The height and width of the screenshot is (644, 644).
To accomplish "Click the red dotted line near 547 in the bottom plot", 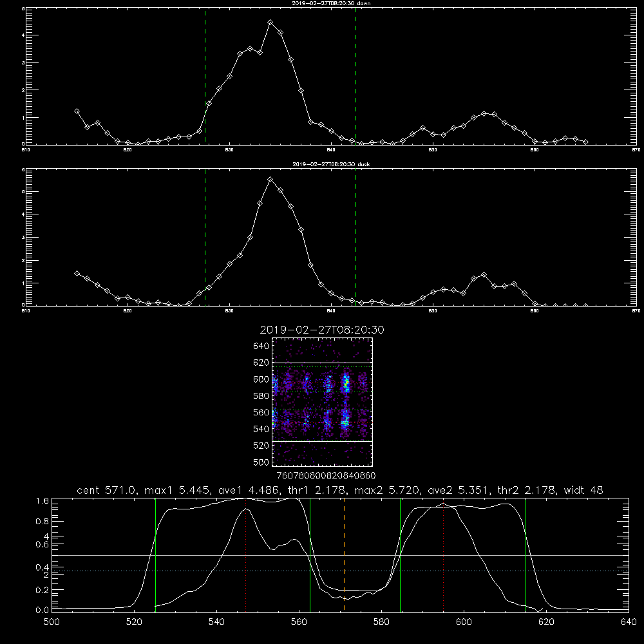I will tap(245, 554).
